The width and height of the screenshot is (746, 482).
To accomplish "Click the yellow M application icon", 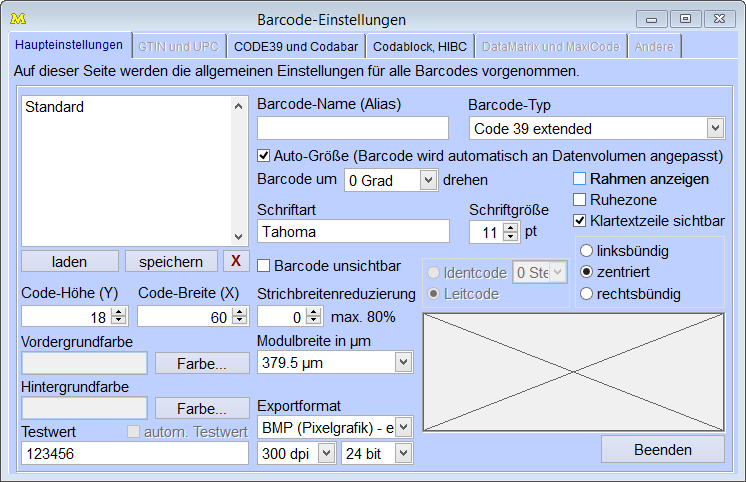I will click(x=17, y=19).
